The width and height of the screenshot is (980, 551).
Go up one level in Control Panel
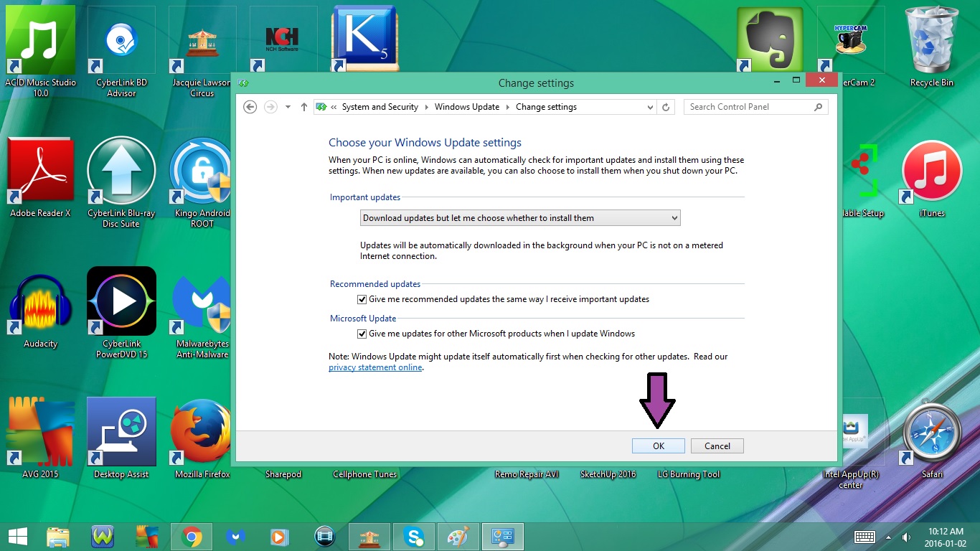coord(304,107)
